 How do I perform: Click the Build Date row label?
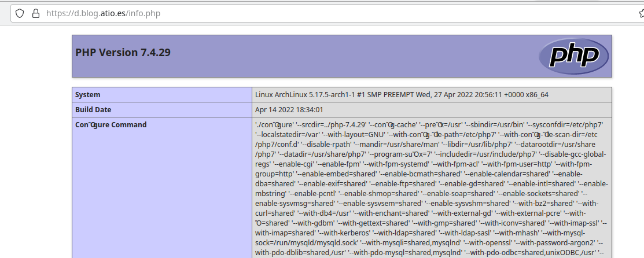coord(93,109)
